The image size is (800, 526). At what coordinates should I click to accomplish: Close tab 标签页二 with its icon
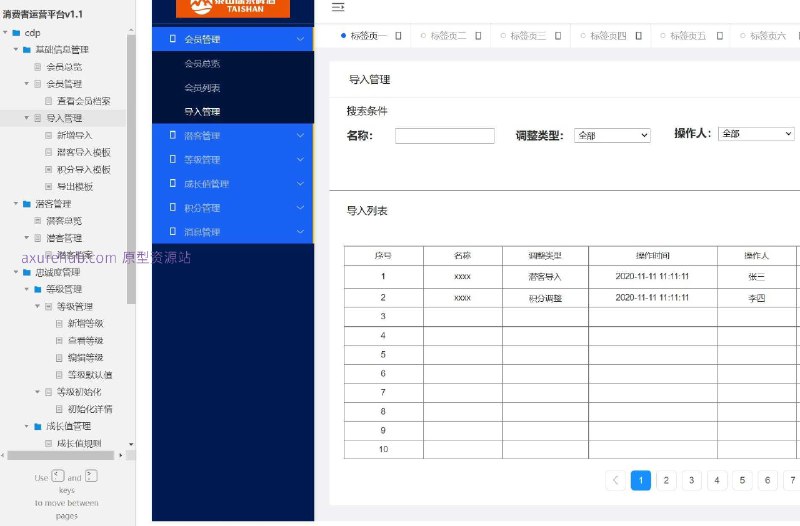(478, 36)
